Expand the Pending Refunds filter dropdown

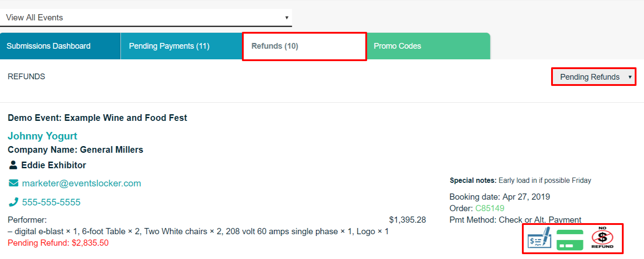(x=594, y=77)
